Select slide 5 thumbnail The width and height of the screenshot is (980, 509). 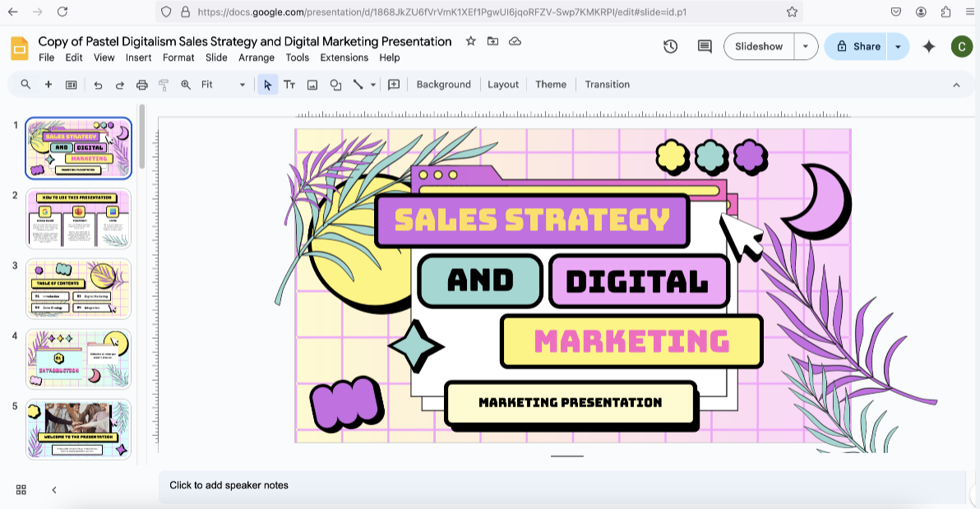coord(78,429)
